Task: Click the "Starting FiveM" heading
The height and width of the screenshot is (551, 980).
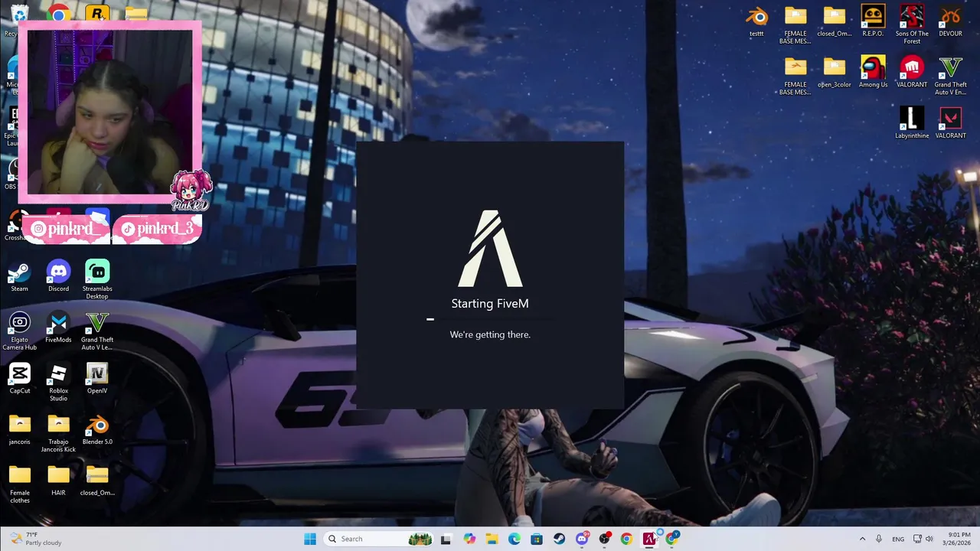Action: pos(490,304)
